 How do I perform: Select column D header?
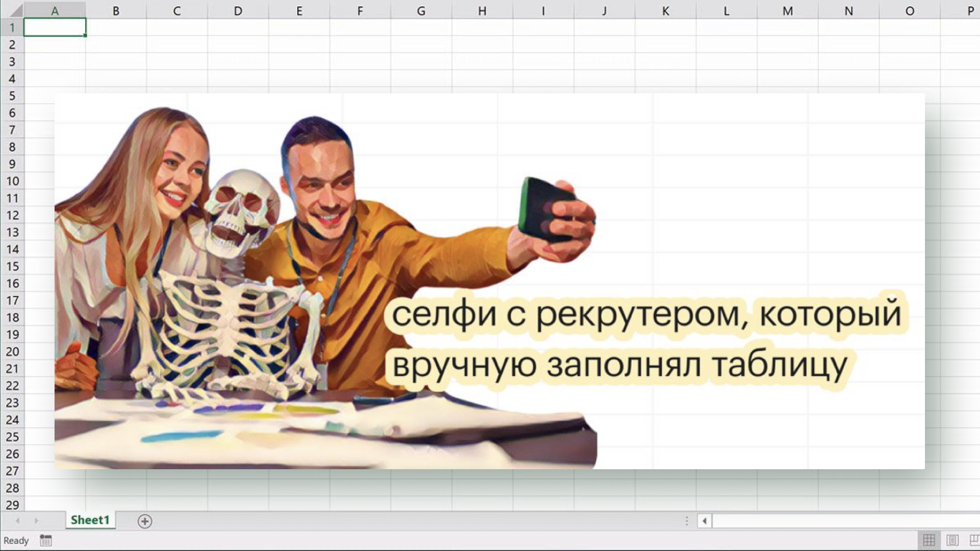pyautogui.click(x=238, y=11)
